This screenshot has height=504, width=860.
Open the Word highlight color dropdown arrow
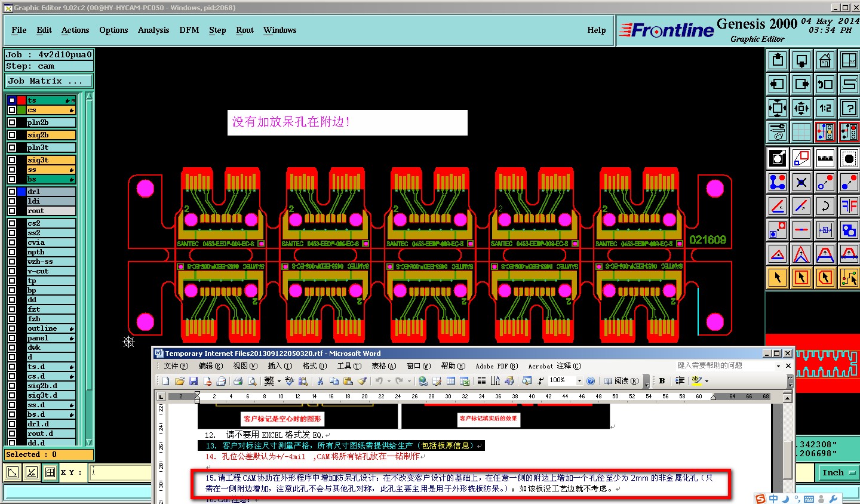tap(707, 380)
